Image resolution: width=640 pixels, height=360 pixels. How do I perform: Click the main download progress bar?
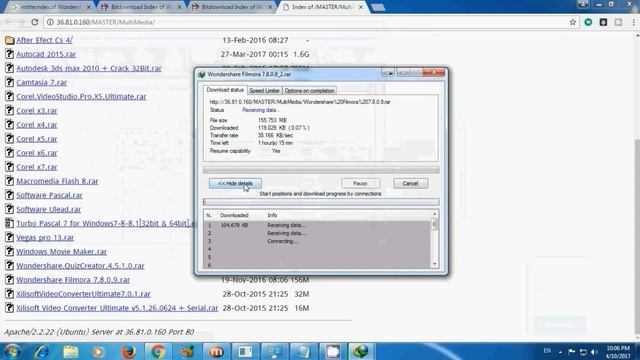321,169
